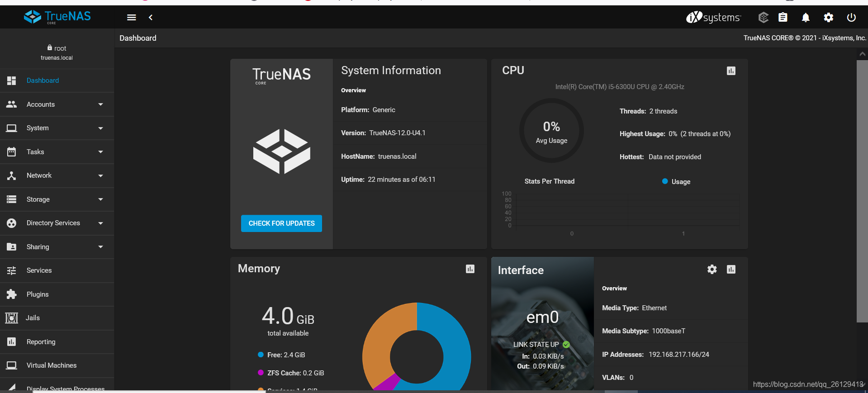Click the Virtual Machines monitor icon

12,365
